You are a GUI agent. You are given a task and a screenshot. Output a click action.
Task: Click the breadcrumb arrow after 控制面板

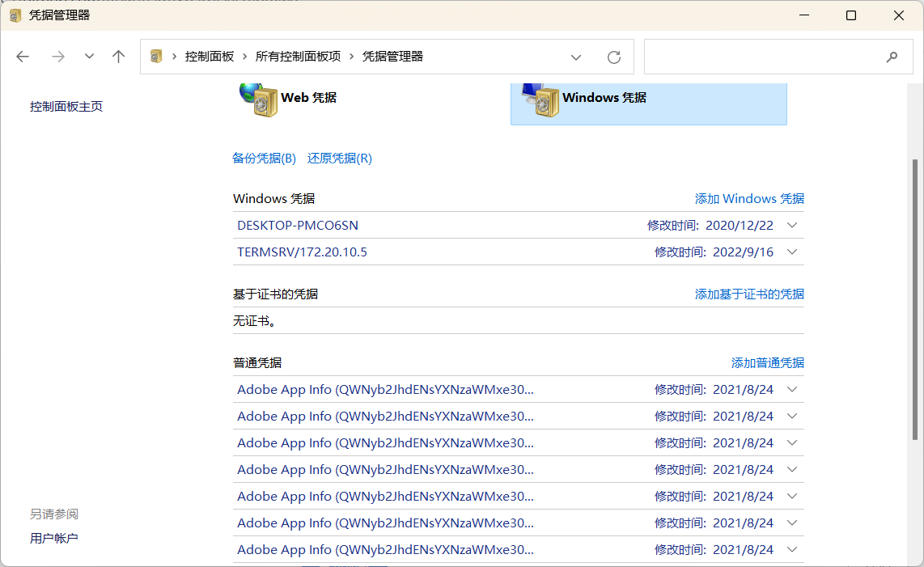[x=244, y=57]
